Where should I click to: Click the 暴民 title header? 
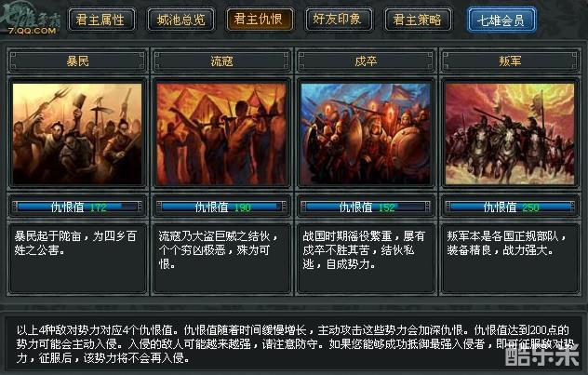pyautogui.click(x=77, y=60)
